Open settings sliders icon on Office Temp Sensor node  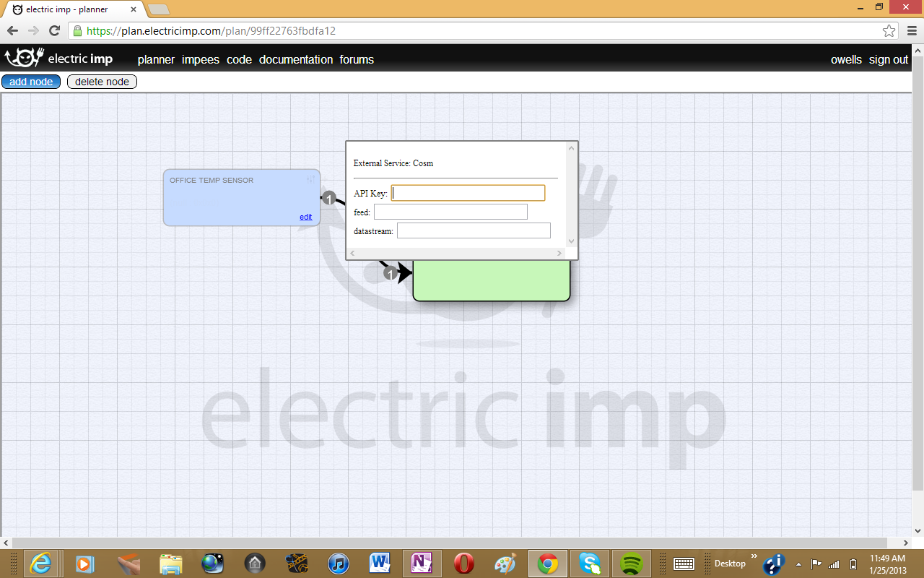click(x=311, y=180)
